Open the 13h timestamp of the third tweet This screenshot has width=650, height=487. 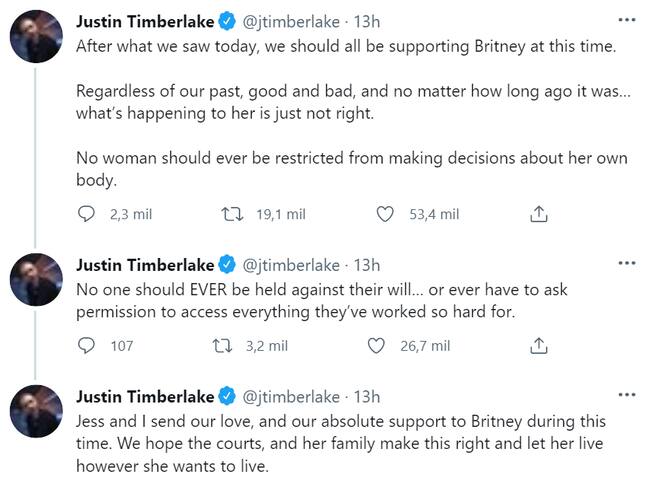point(368,396)
